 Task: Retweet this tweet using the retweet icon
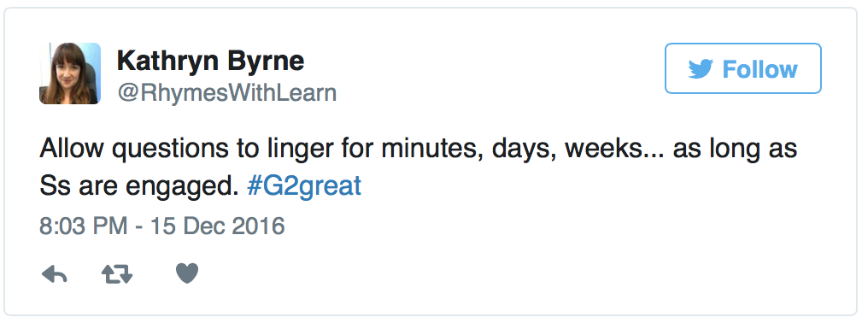coord(117,273)
